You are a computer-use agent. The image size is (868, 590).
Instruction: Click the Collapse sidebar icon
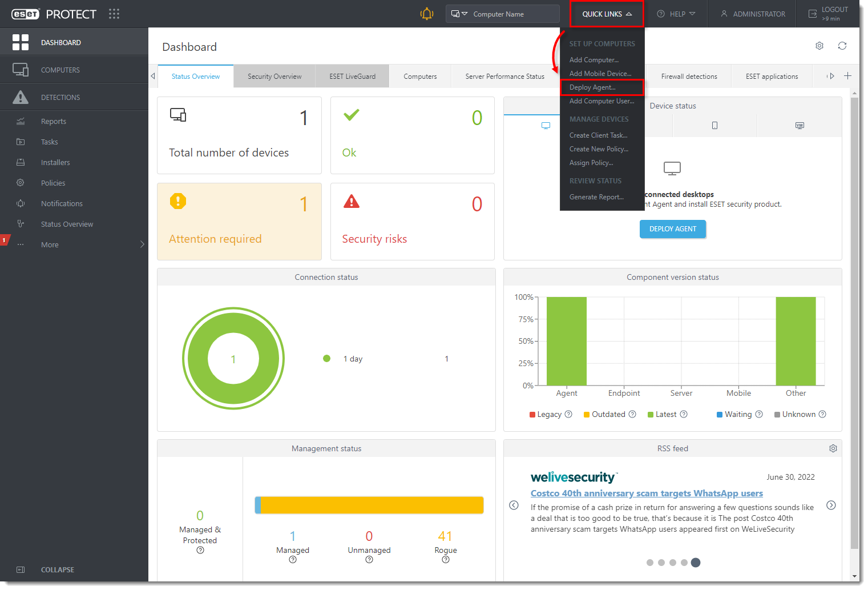click(21, 569)
